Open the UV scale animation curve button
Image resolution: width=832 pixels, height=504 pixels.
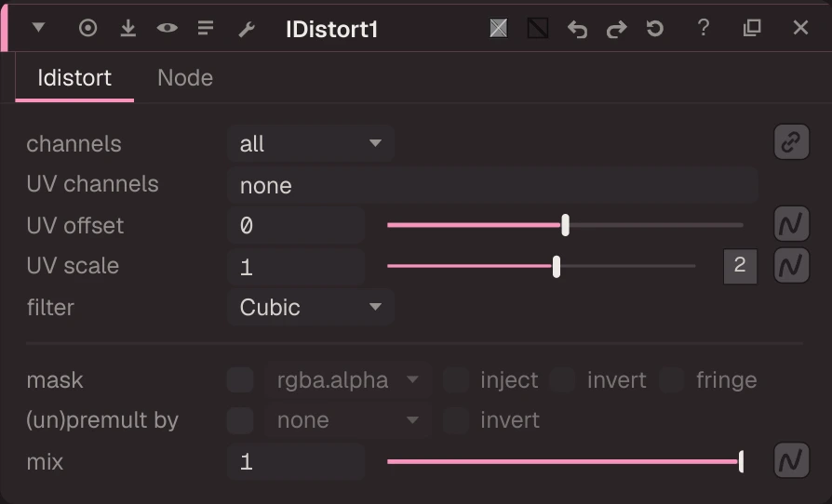pos(791,265)
